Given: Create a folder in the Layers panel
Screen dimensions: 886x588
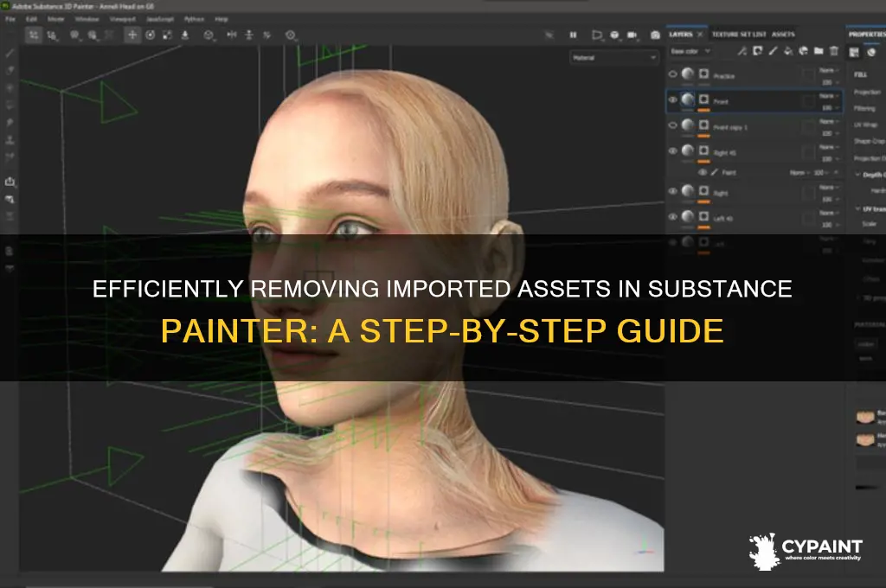Looking at the screenshot, I should [819, 51].
